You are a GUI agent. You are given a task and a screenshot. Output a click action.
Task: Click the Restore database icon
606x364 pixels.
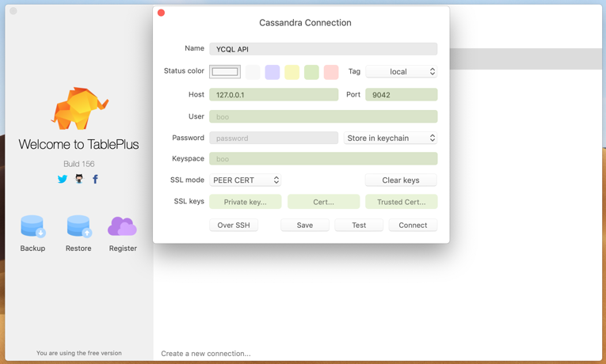click(78, 226)
